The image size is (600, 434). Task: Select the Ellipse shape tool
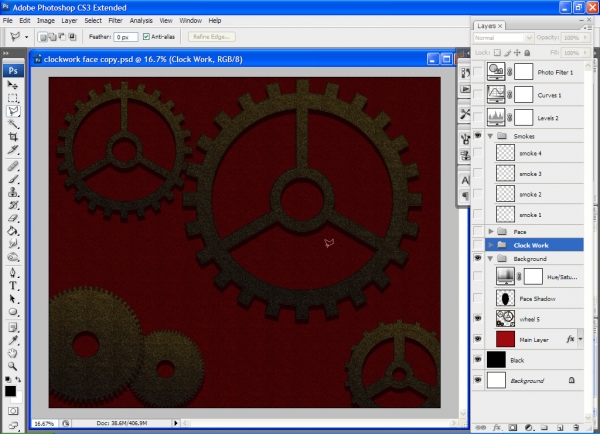click(x=13, y=312)
